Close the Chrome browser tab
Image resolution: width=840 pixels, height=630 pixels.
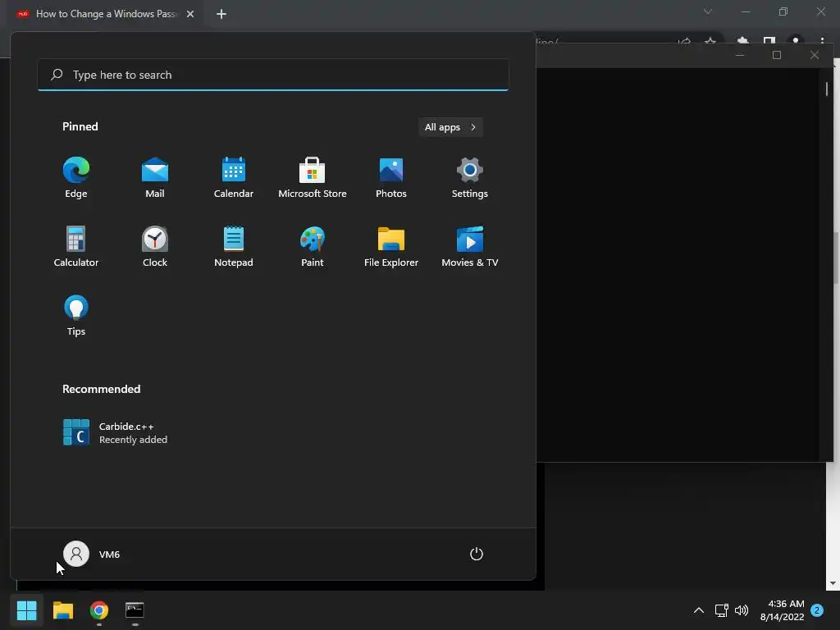click(190, 14)
